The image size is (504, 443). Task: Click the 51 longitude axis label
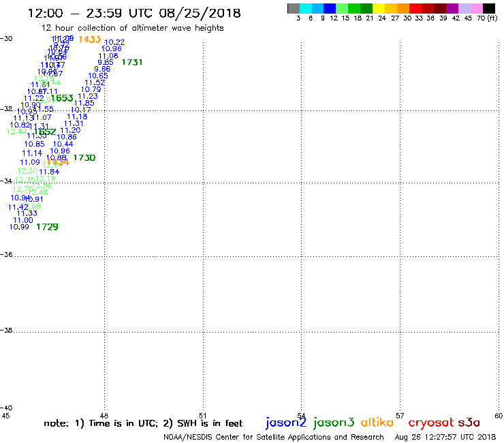[202, 416]
